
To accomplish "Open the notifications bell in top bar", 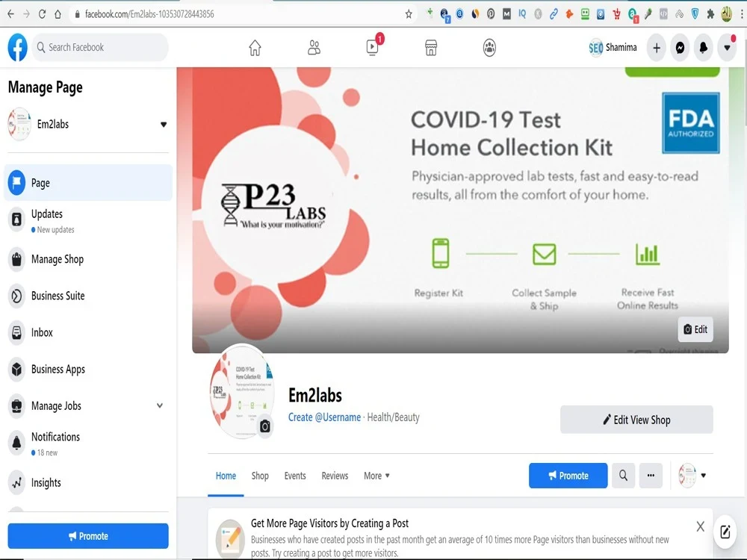I will 703,48.
